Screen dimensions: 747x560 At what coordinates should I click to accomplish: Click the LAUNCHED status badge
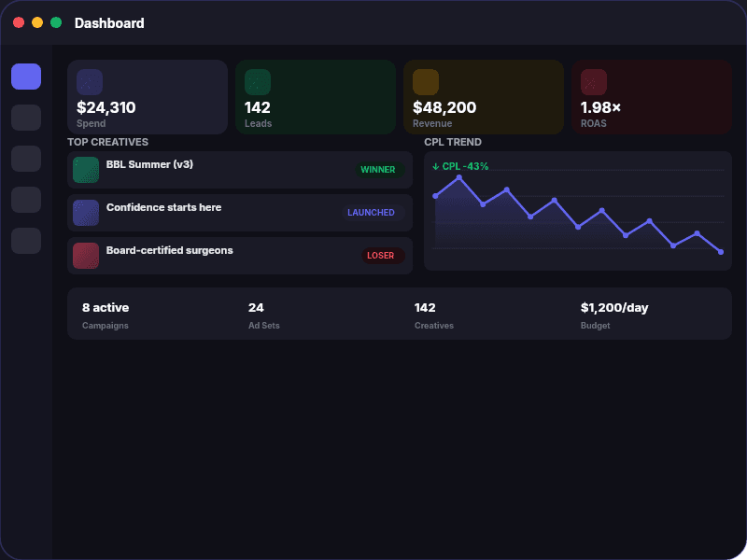(x=373, y=213)
